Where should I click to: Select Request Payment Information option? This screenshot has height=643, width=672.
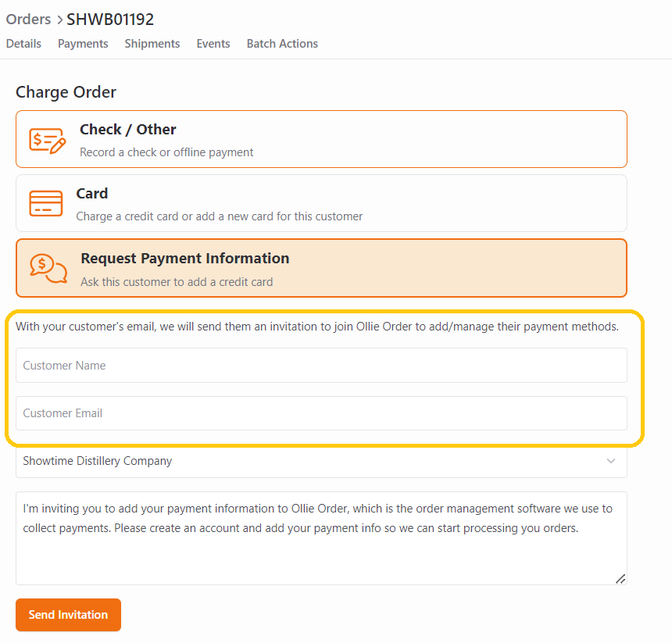[321, 268]
